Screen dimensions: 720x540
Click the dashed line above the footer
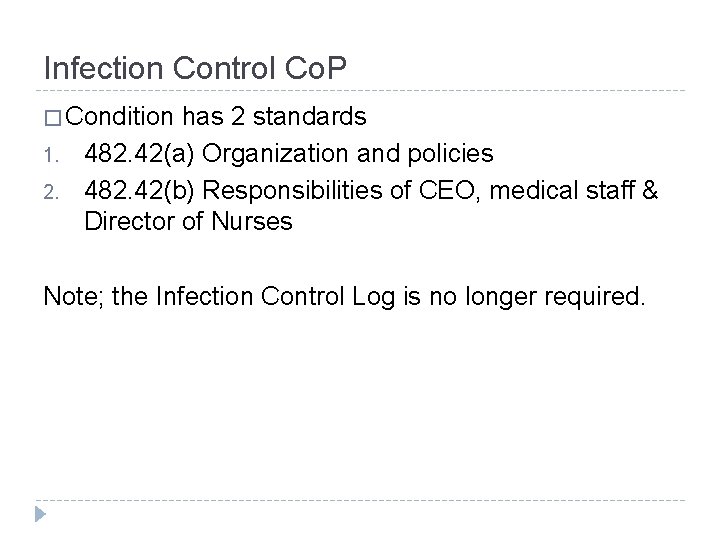(x=360, y=500)
